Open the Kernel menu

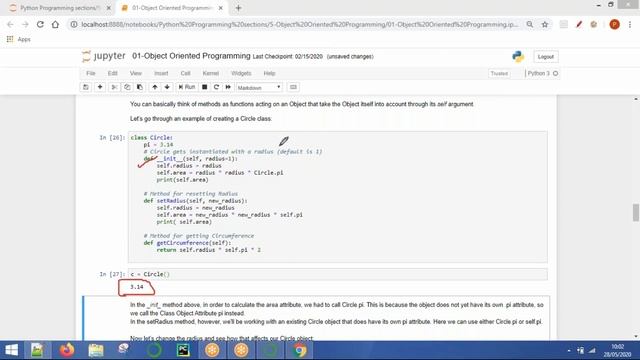[x=211, y=73]
